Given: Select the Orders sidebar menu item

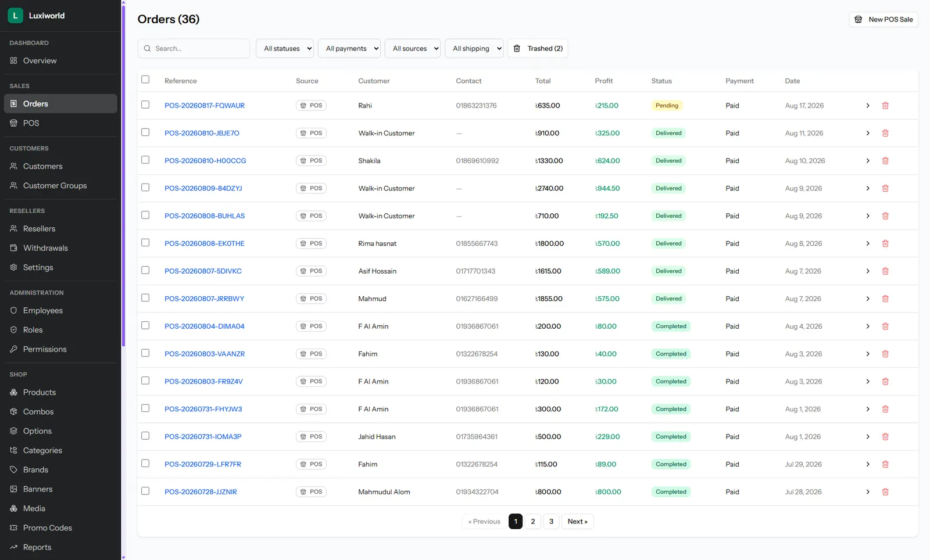Looking at the screenshot, I should pos(60,103).
